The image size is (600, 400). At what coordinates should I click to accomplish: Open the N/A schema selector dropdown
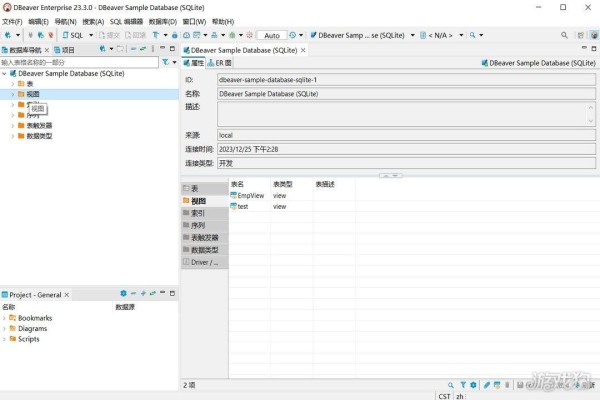point(461,35)
